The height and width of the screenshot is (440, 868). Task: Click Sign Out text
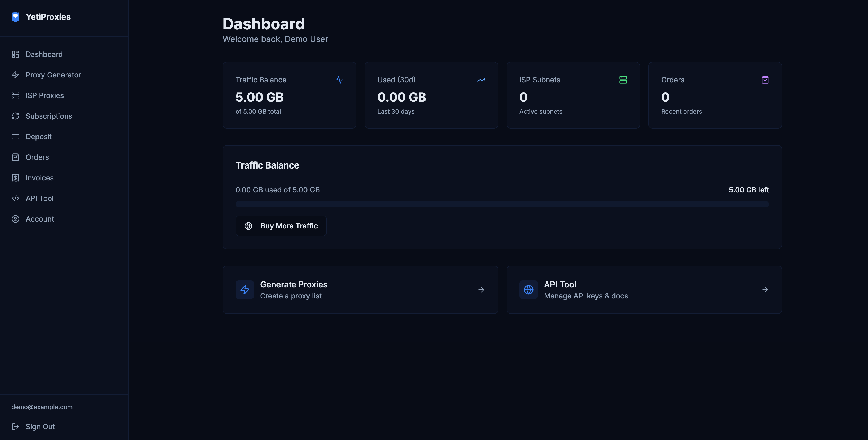(40, 427)
